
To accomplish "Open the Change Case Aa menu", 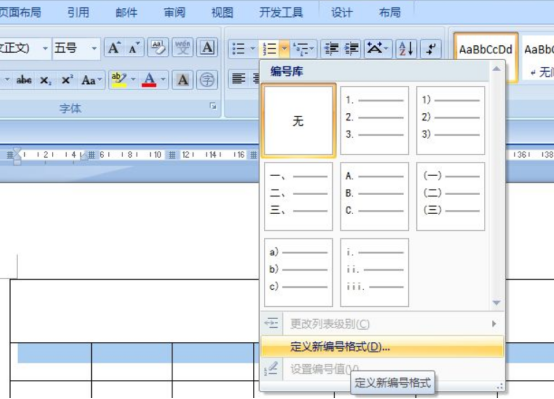I will (91, 80).
